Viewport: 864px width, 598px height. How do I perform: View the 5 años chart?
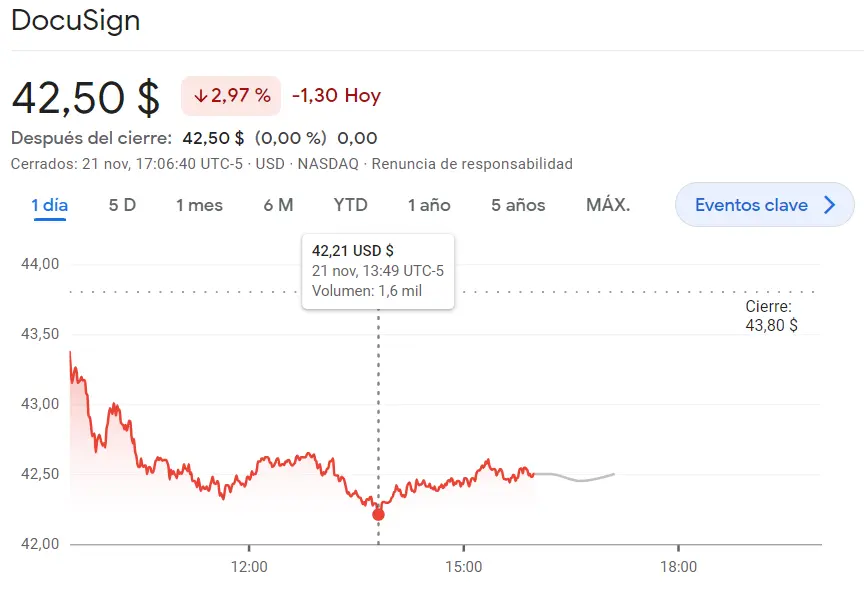coord(517,205)
